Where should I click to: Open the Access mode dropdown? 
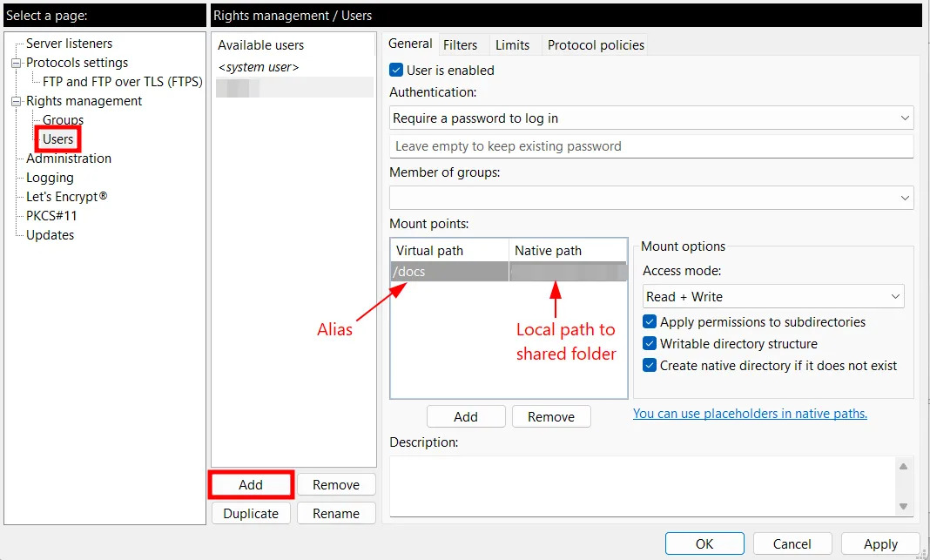point(772,297)
